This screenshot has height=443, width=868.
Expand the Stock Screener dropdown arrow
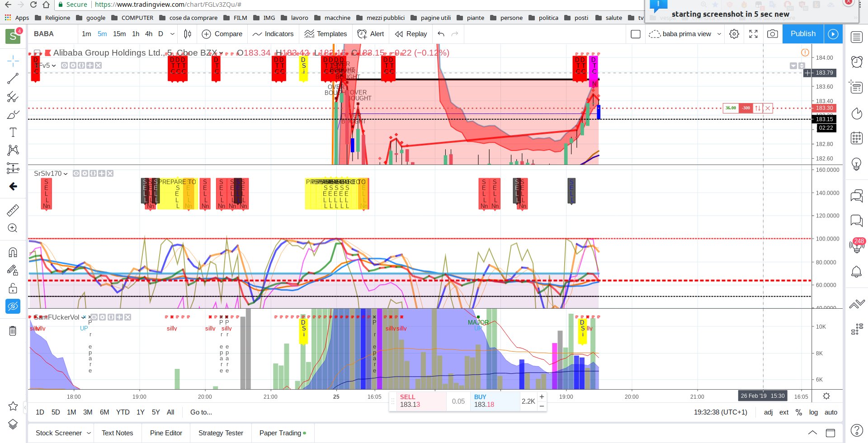click(89, 433)
